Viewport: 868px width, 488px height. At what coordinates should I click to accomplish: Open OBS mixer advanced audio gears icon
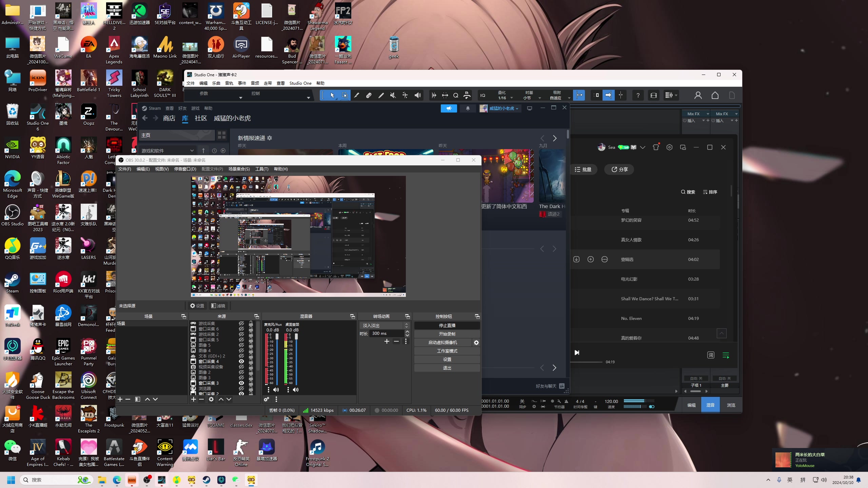(x=267, y=399)
